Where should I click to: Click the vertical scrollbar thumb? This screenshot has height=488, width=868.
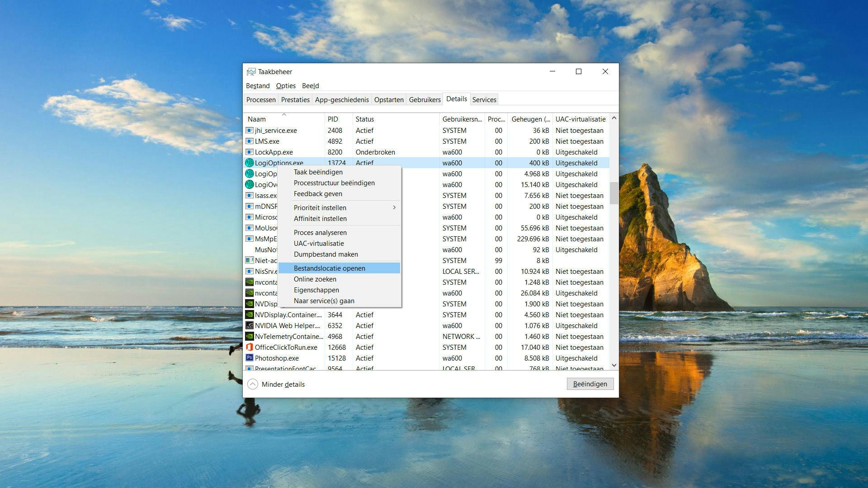(x=613, y=193)
